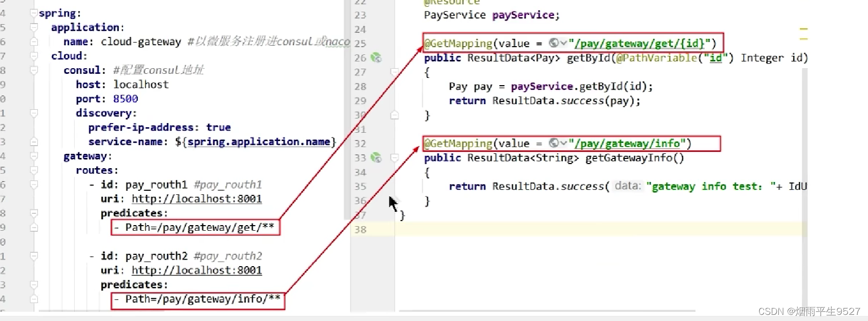868x321 pixels.
Task: Follow the spring.application.name reference
Action: [259, 142]
